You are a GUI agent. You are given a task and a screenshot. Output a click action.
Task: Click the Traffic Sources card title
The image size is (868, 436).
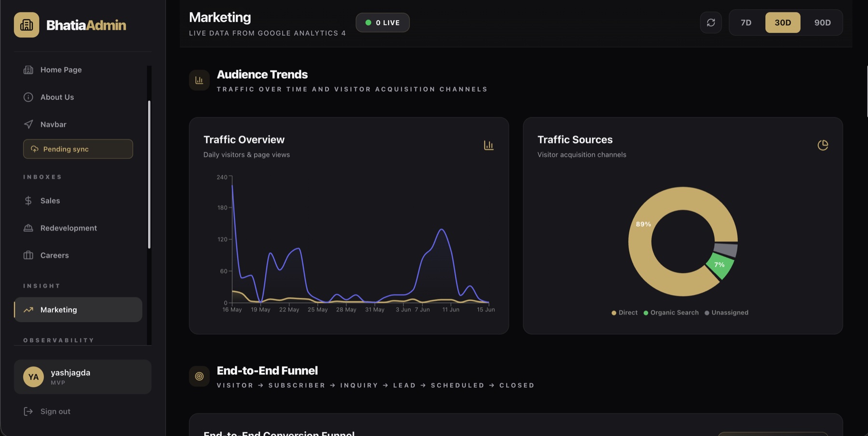click(575, 140)
